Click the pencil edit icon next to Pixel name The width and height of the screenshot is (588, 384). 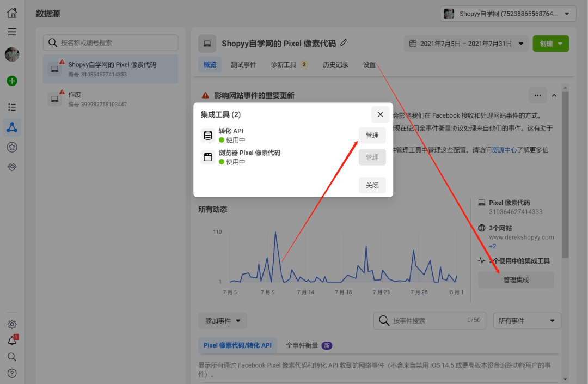tap(344, 42)
